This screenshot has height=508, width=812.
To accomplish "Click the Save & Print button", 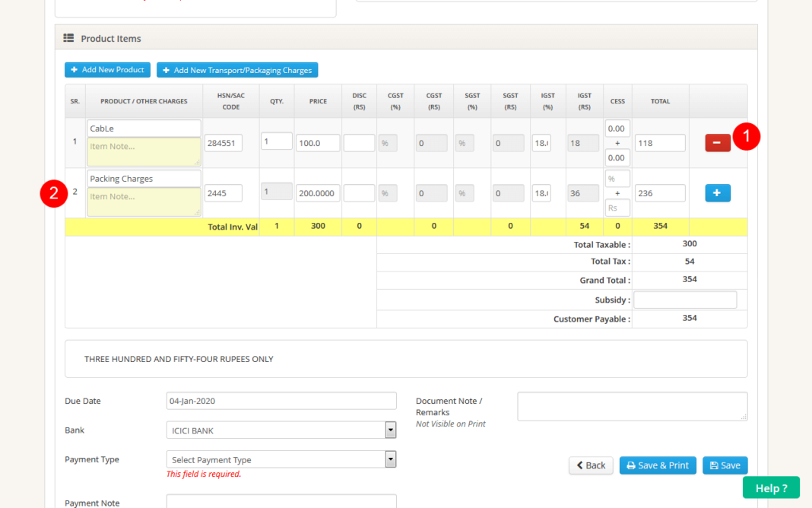I will pos(657,465).
